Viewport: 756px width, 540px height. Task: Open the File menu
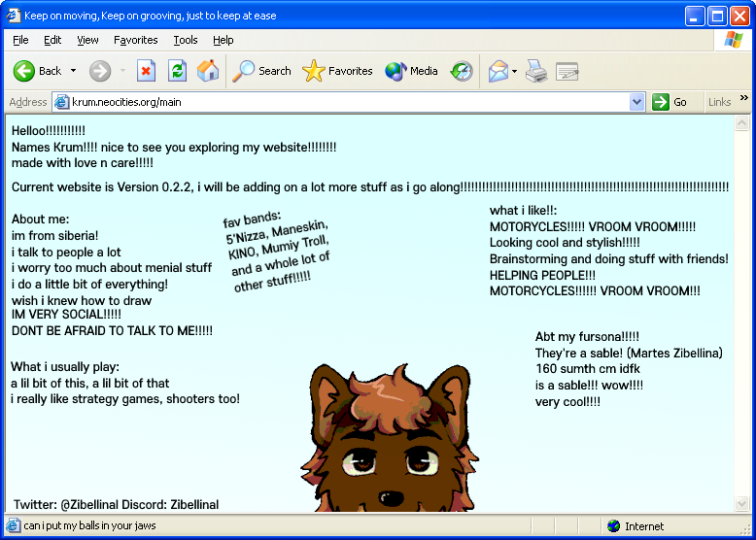(20, 40)
